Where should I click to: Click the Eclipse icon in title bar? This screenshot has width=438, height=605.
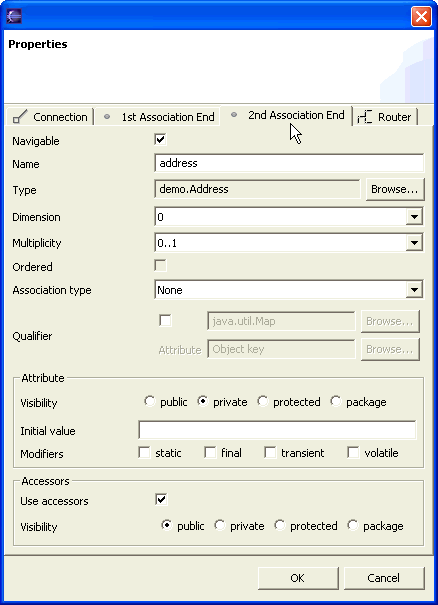[x=14, y=16]
